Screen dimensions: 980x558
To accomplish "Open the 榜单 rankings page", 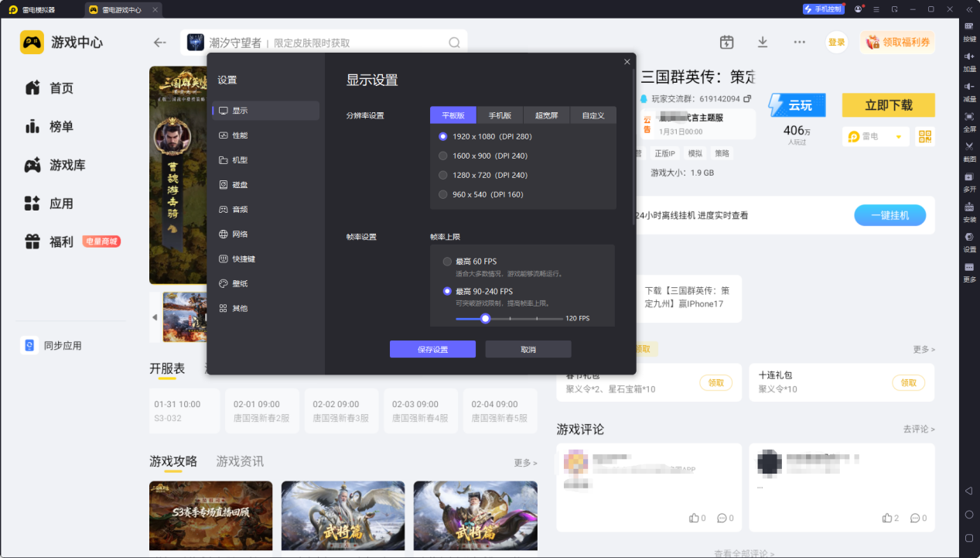I will click(x=50, y=127).
